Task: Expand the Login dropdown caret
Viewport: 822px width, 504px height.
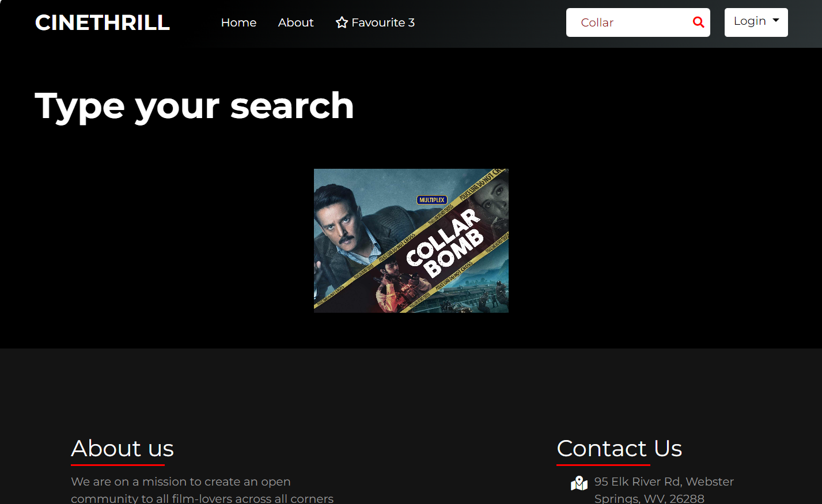Action: (776, 20)
